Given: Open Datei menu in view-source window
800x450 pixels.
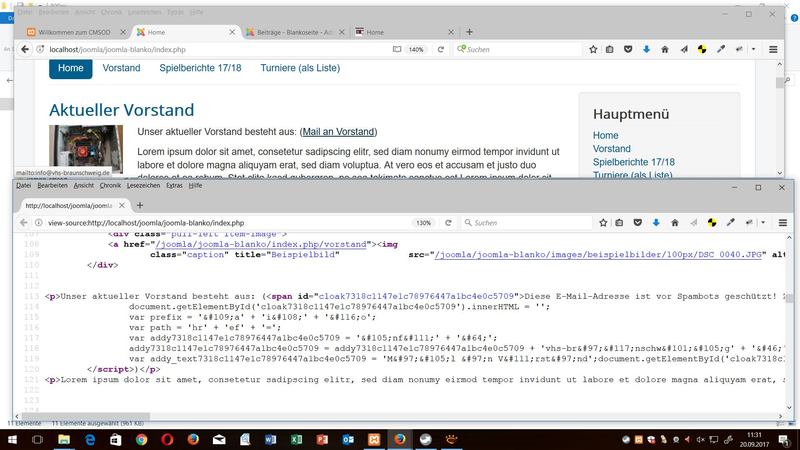Looking at the screenshot, I should click(x=23, y=186).
